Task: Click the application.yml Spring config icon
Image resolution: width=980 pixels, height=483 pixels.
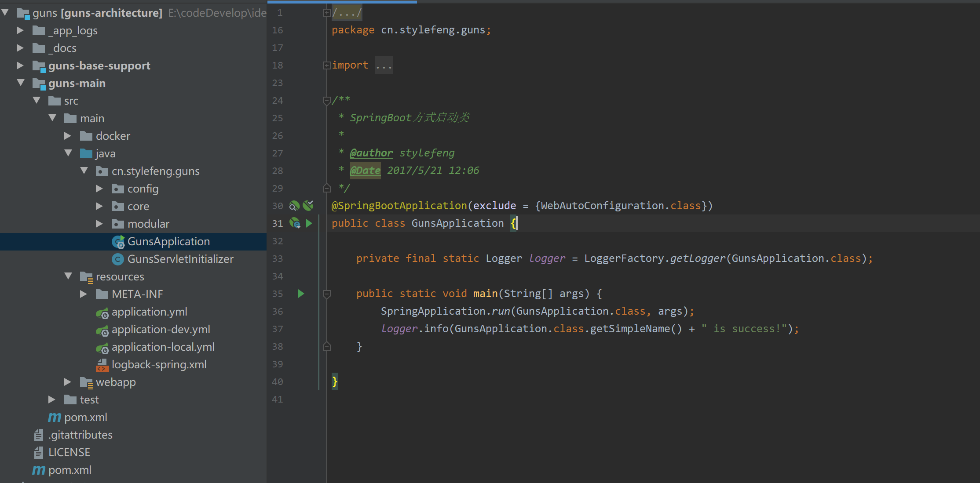Action: [102, 312]
